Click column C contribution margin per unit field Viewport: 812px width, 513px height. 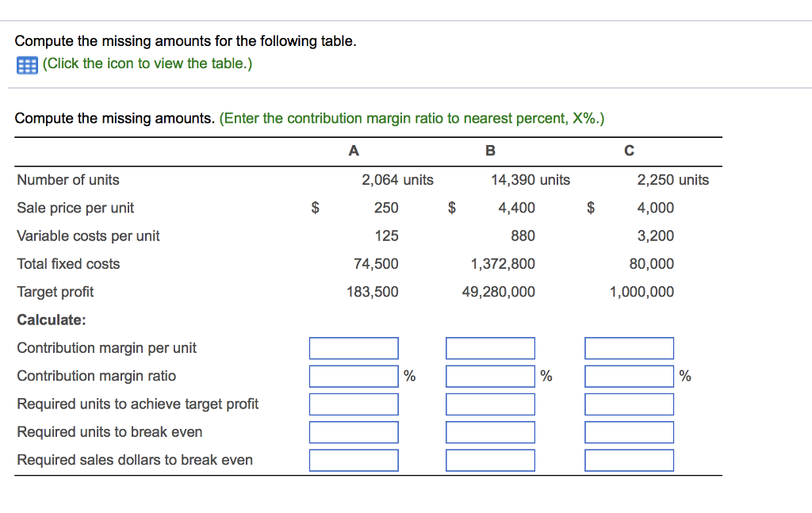[x=629, y=347]
